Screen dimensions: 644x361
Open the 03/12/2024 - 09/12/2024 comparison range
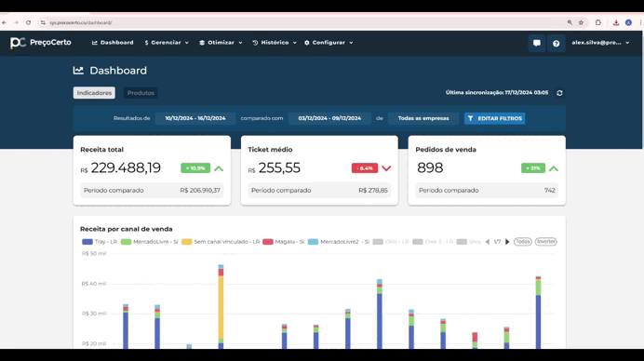pos(329,118)
